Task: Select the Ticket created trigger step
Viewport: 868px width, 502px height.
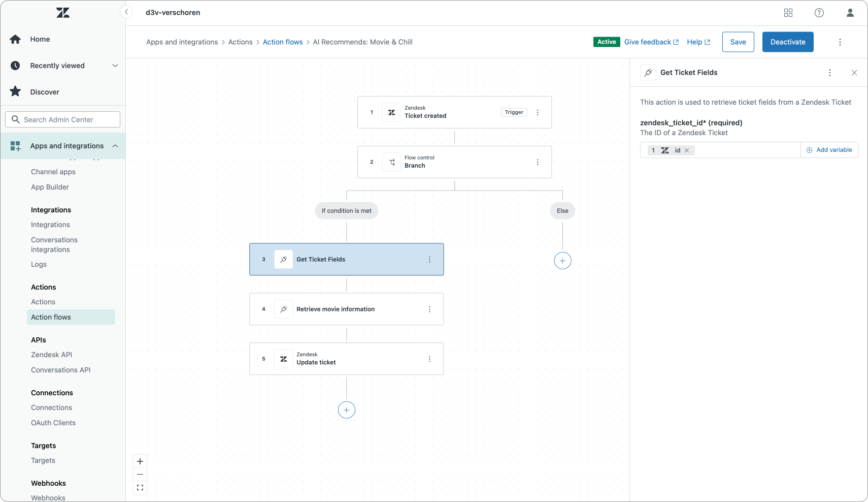Action: pyautogui.click(x=455, y=112)
